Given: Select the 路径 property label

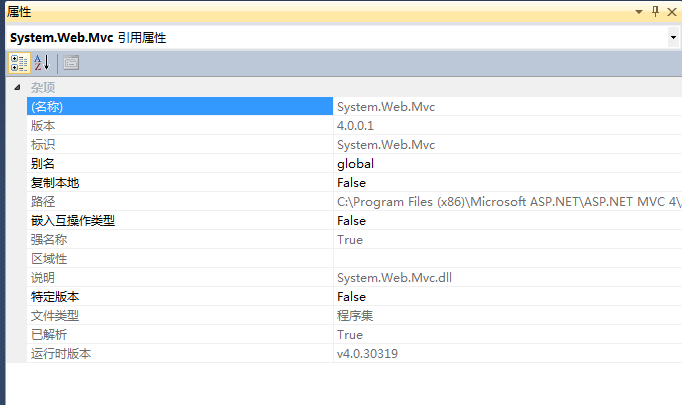Looking at the screenshot, I should (43, 201).
